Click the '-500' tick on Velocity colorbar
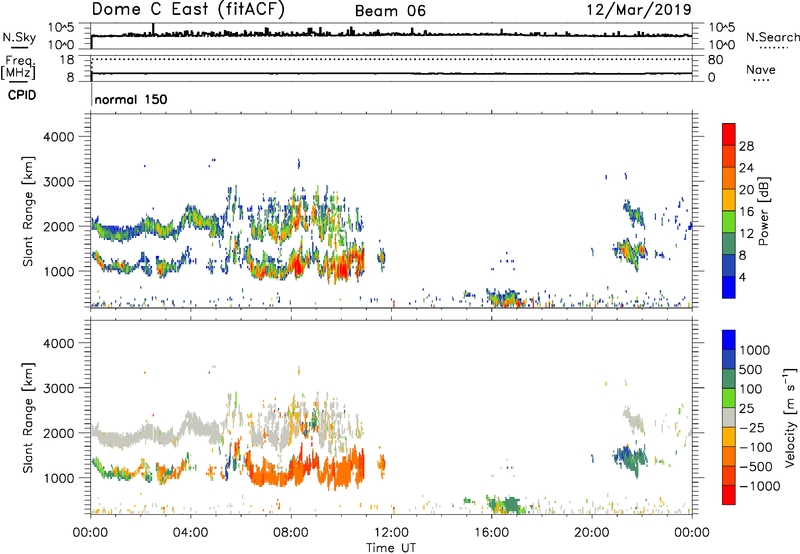Viewport: 800px width, 554px height. (x=756, y=467)
